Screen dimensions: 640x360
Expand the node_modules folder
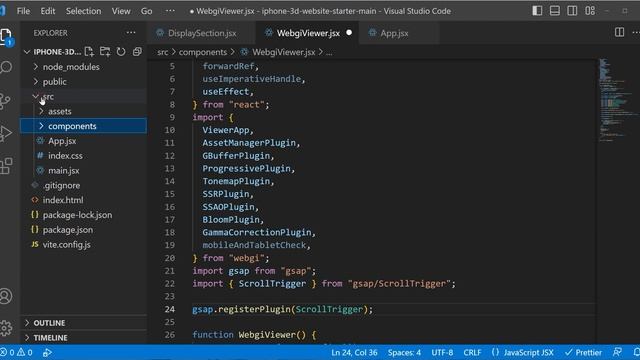84,67
